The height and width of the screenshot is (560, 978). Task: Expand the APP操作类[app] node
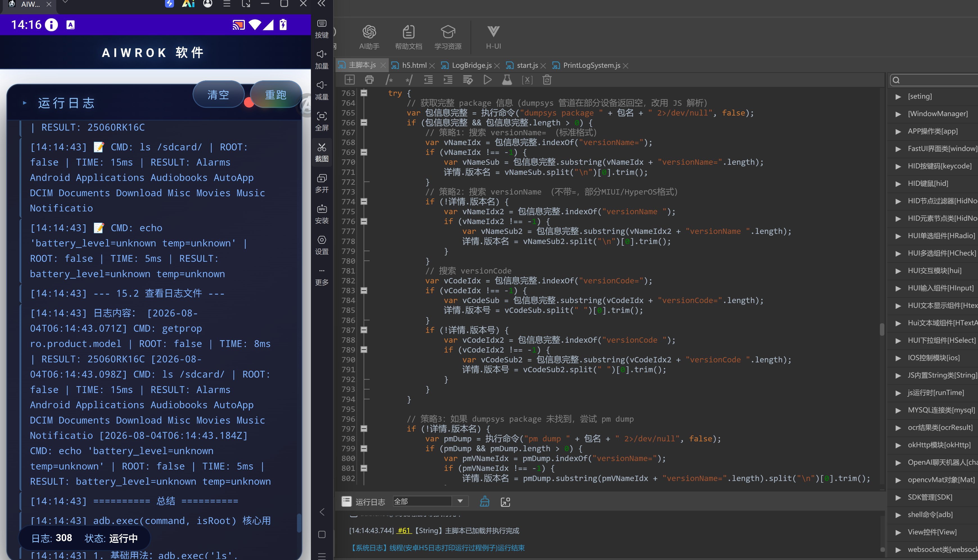898,132
